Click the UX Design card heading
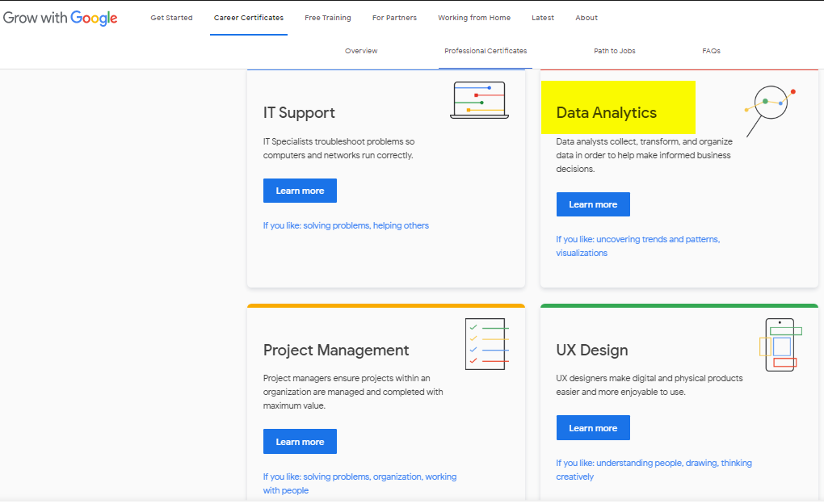Screen dimensions: 824x504 click(x=591, y=350)
